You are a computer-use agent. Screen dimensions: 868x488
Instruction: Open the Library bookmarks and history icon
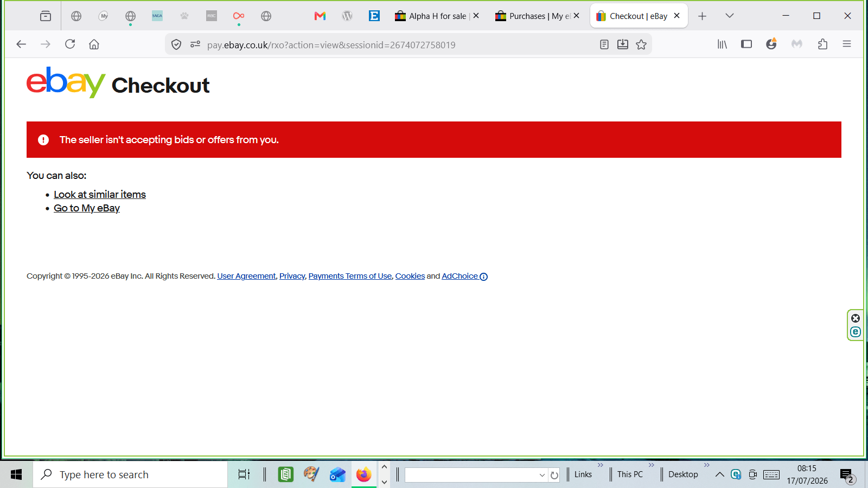tap(722, 44)
